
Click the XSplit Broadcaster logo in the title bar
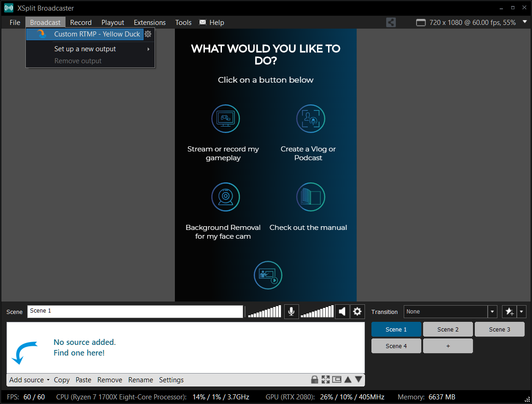click(x=9, y=8)
